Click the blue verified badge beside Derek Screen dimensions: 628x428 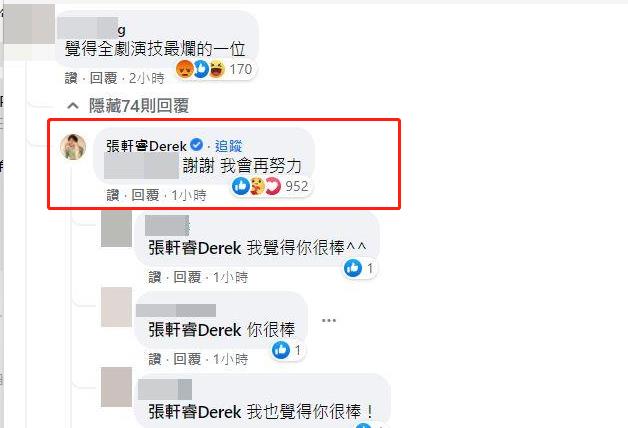pos(196,145)
